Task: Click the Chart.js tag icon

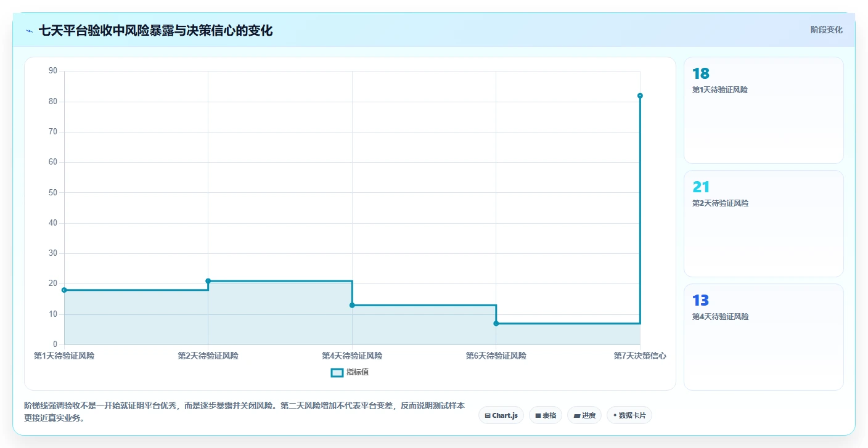Action: pos(488,416)
